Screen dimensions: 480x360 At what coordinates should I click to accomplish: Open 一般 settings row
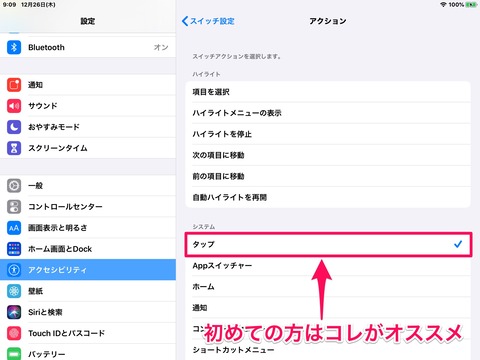88,186
